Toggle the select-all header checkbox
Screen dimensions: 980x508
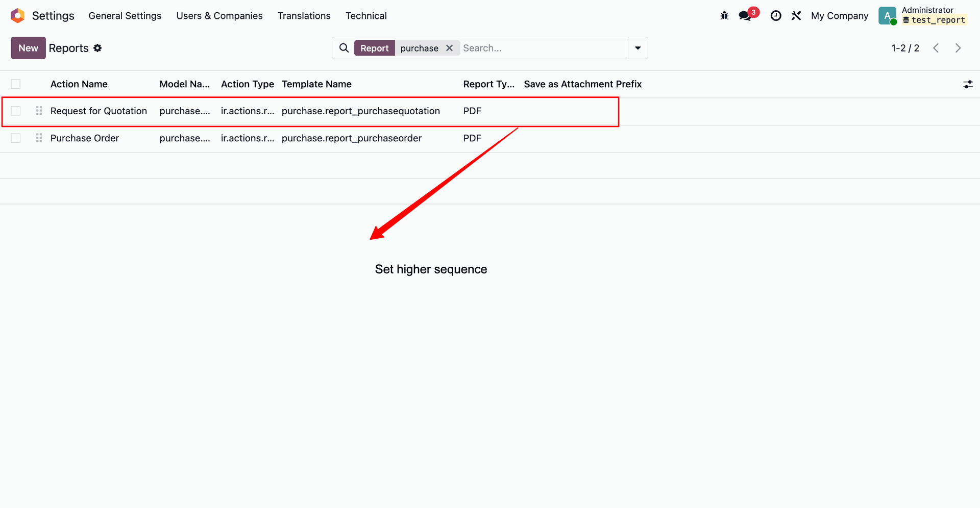pyautogui.click(x=16, y=84)
